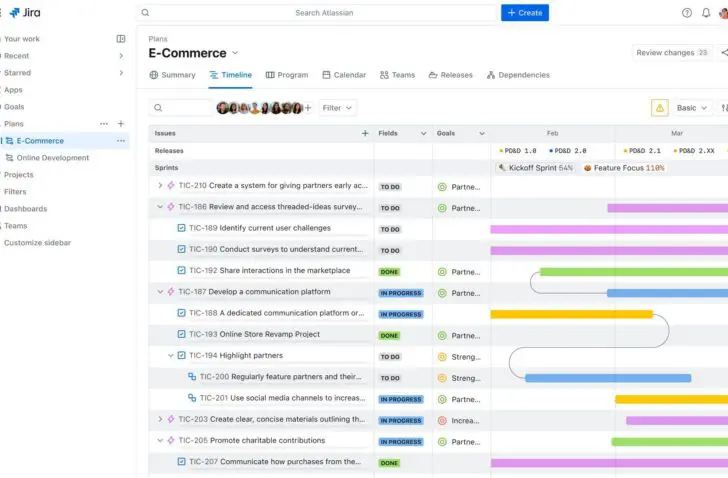Switch to the Releases tab
The width and height of the screenshot is (728, 478).
(x=450, y=75)
